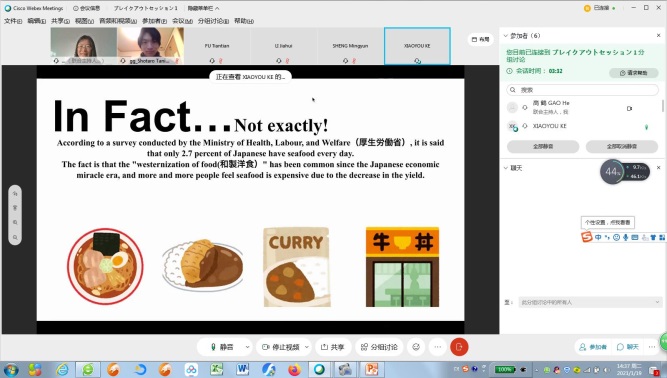This screenshot has height=378, width=667.
Task: Expand the mute audio options arrow
Action: pos(247,347)
